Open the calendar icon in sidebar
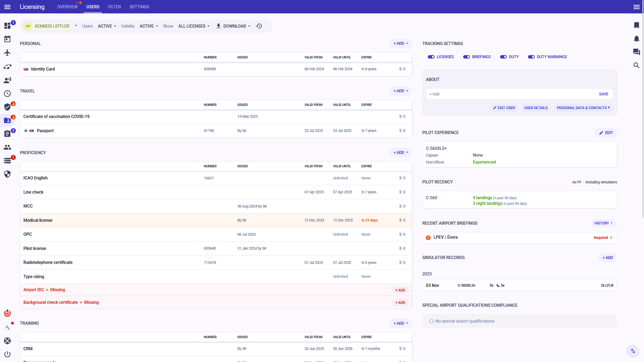The image size is (644, 362). [x=7, y=39]
